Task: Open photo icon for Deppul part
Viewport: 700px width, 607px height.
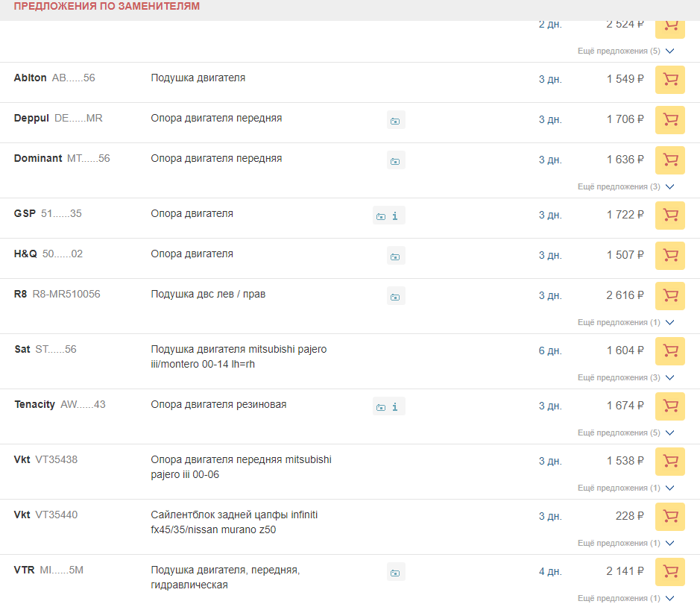Action: coord(395,121)
